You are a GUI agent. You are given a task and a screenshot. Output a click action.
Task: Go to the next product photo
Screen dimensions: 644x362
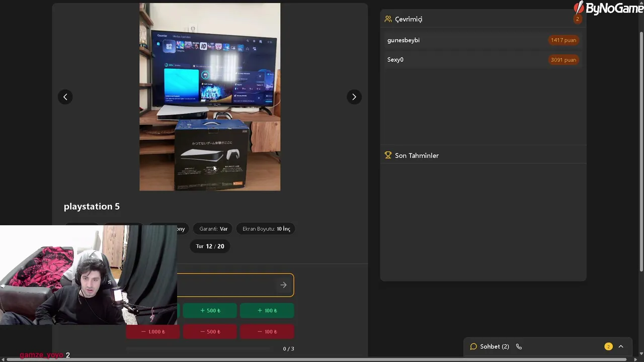354,97
